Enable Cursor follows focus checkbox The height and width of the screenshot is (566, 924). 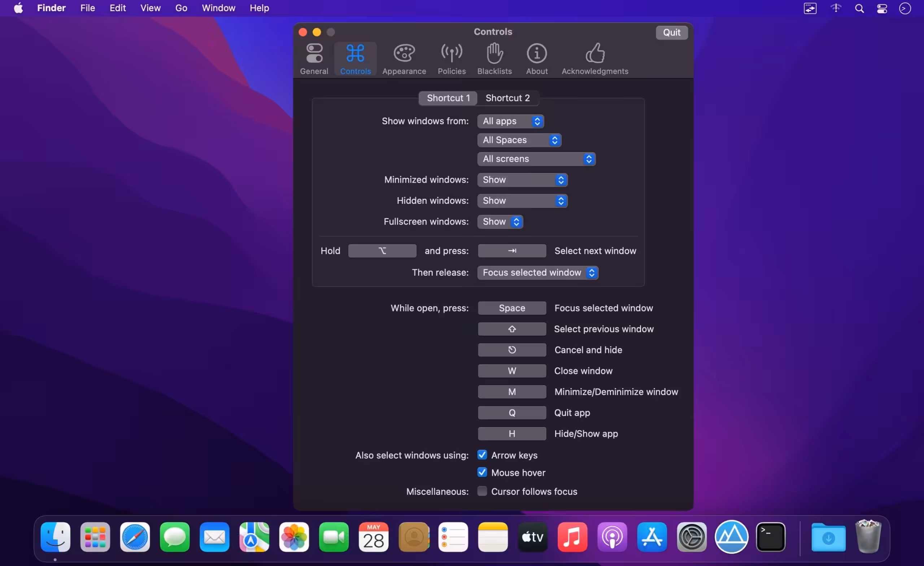[x=482, y=491]
